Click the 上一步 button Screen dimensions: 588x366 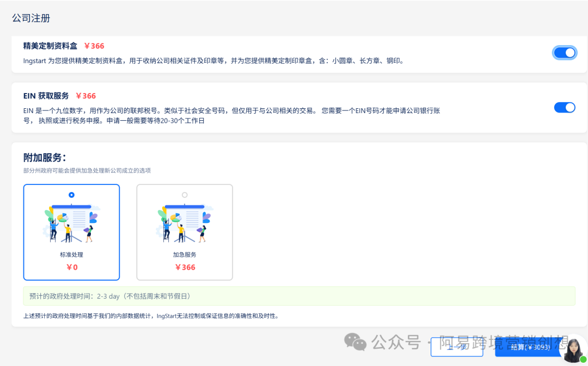click(x=457, y=348)
